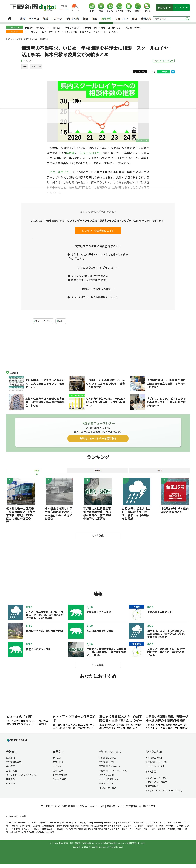The height and width of the screenshot is (868, 196).
Task: Open the クマ目撃情報 topics link
Action: pyautogui.click(x=54, y=28)
